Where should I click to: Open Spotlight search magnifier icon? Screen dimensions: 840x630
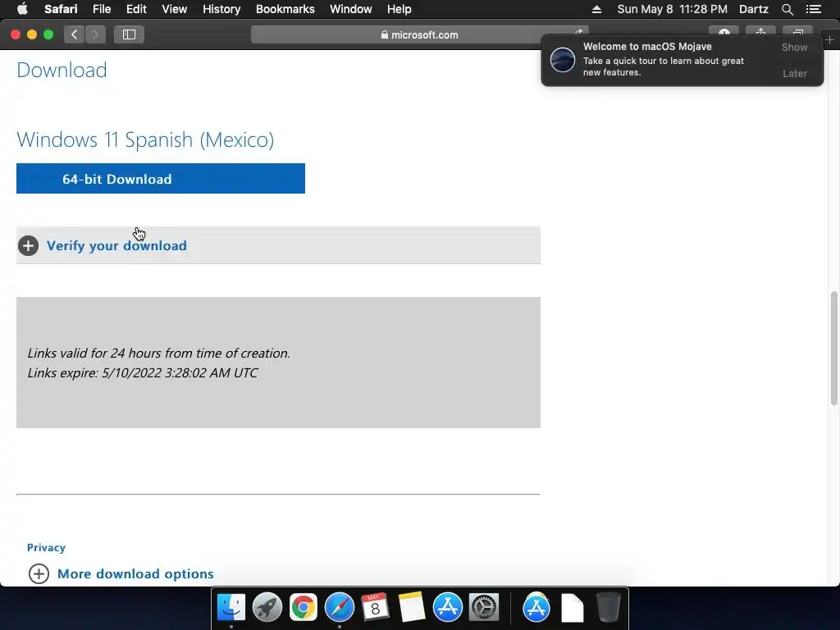coord(787,9)
